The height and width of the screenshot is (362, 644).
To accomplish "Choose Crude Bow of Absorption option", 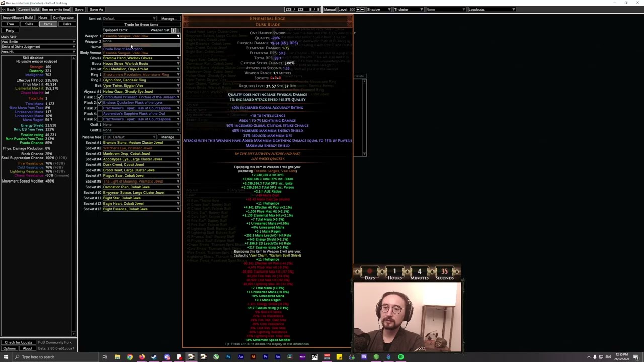I will coord(141,49).
